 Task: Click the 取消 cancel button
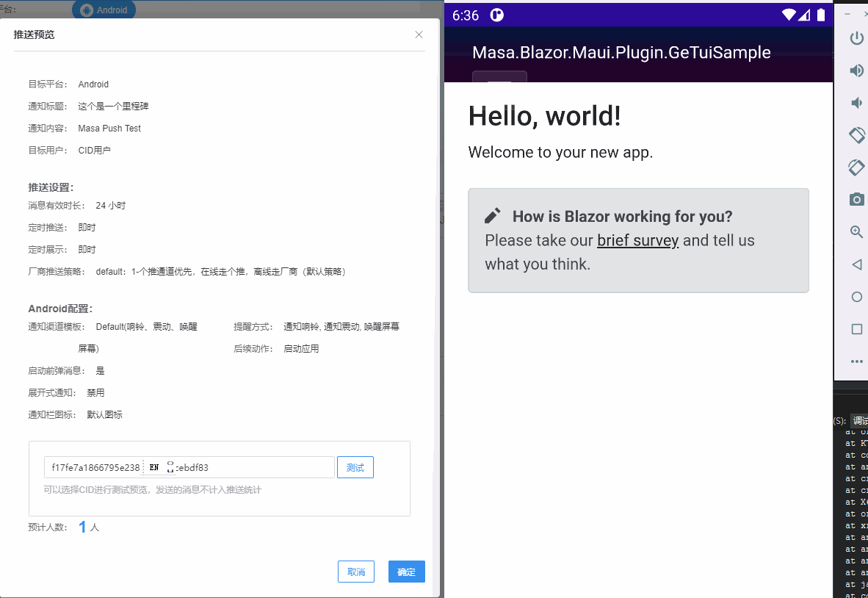coord(356,572)
